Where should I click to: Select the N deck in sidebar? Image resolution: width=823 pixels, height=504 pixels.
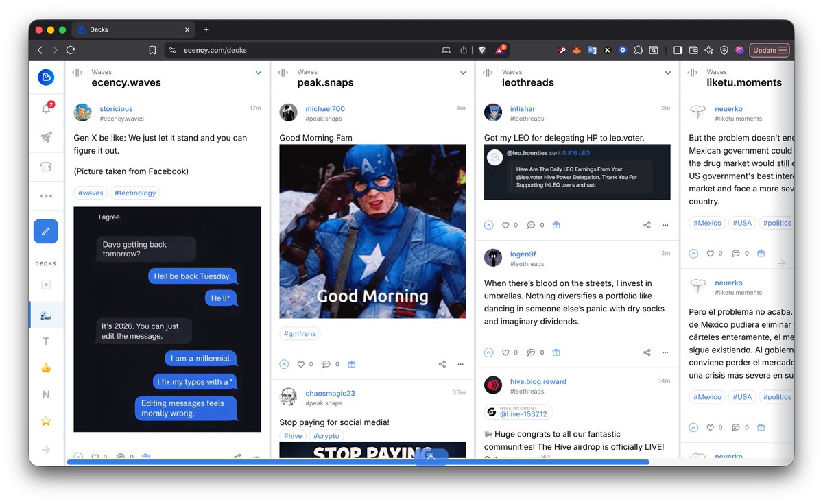(x=46, y=394)
